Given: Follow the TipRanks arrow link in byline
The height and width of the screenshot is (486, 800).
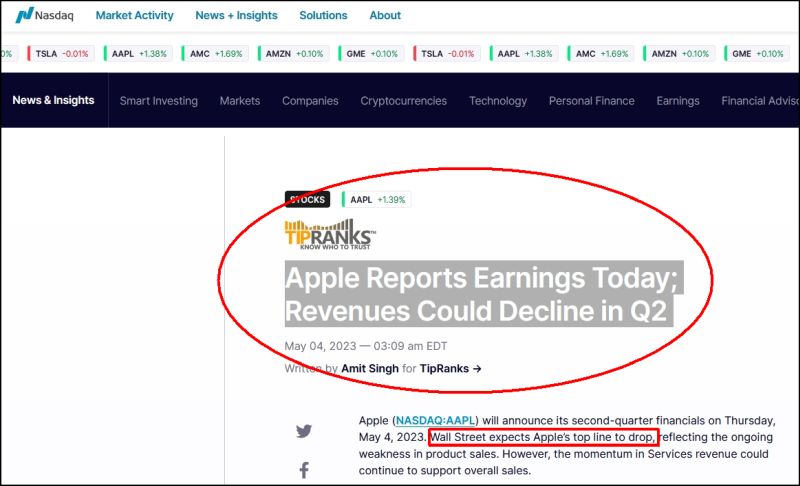Looking at the screenshot, I should [450, 369].
